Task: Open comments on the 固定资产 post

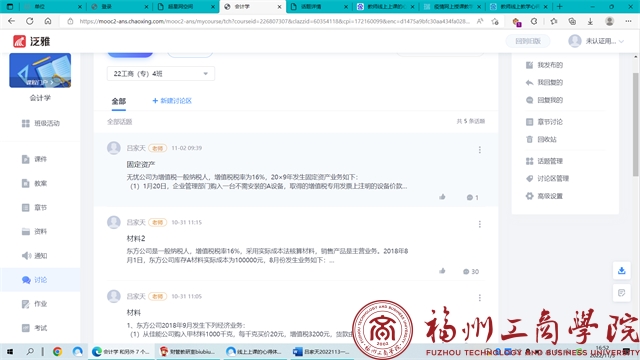Action: (x=472, y=198)
